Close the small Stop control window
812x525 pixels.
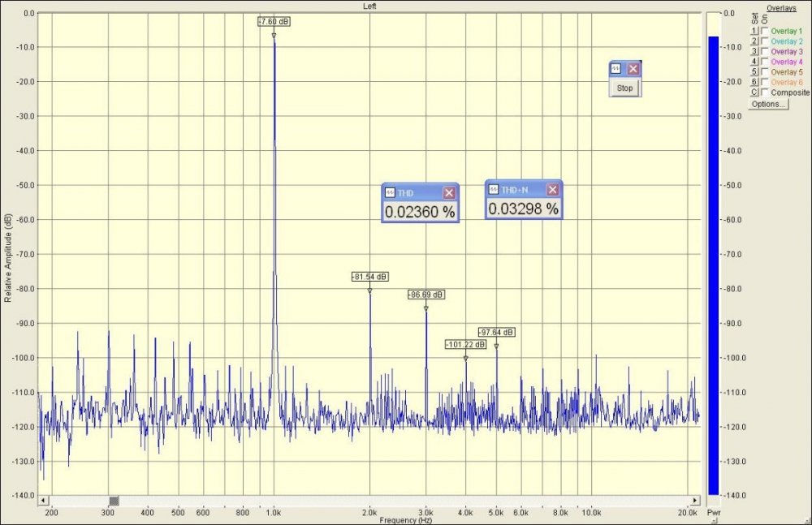[633, 69]
